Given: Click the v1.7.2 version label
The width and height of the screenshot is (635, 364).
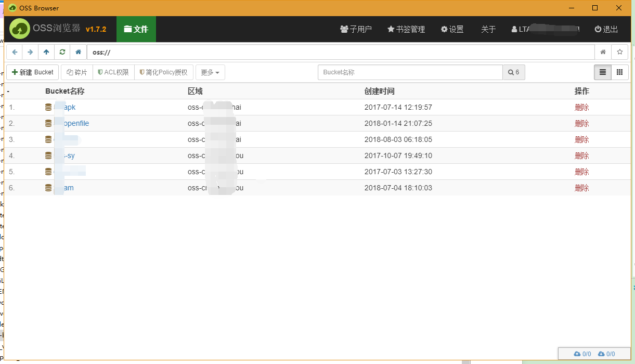Looking at the screenshot, I should (x=96, y=29).
